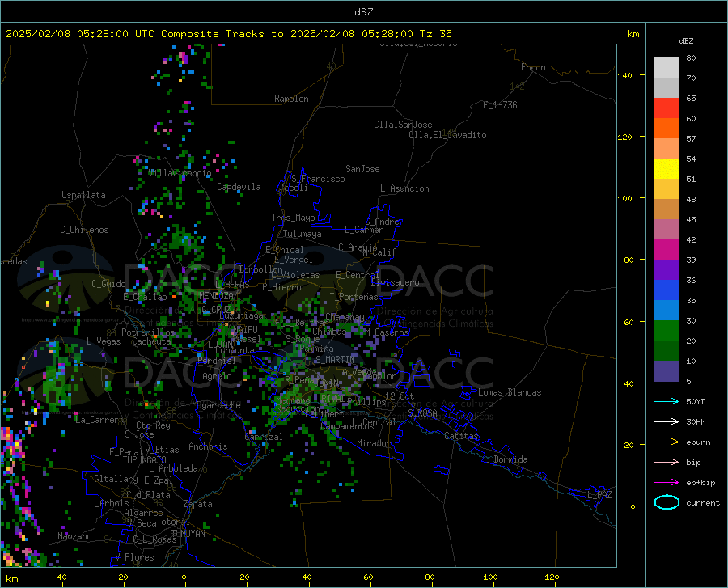
Task: Click the 'Uspallata' map label
Action: click(83, 195)
